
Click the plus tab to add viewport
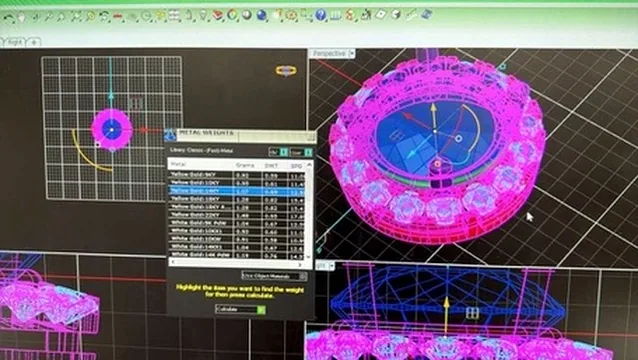(x=35, y=41)
